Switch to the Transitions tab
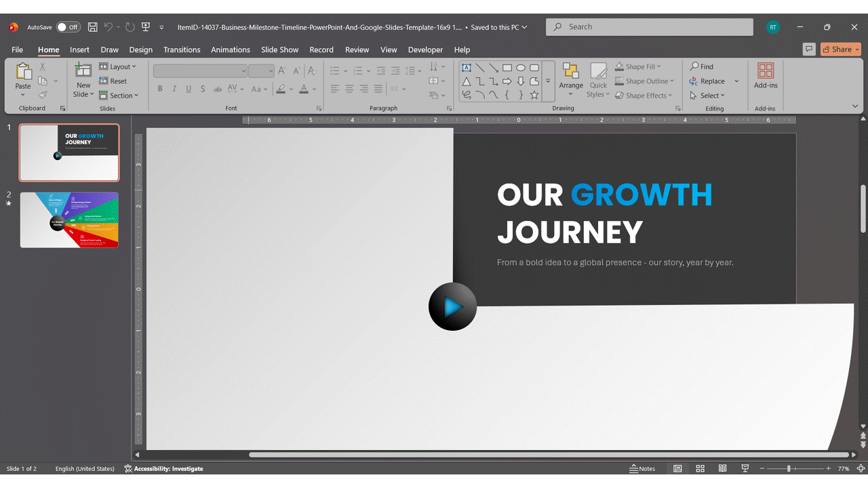Image resolution: width=868 pixels, height=488 pixels. [x=182, y=49]
